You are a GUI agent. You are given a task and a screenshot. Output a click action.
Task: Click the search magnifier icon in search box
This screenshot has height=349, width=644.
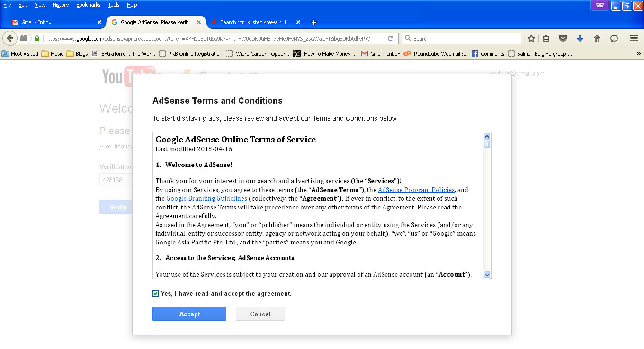click(408, 39)
